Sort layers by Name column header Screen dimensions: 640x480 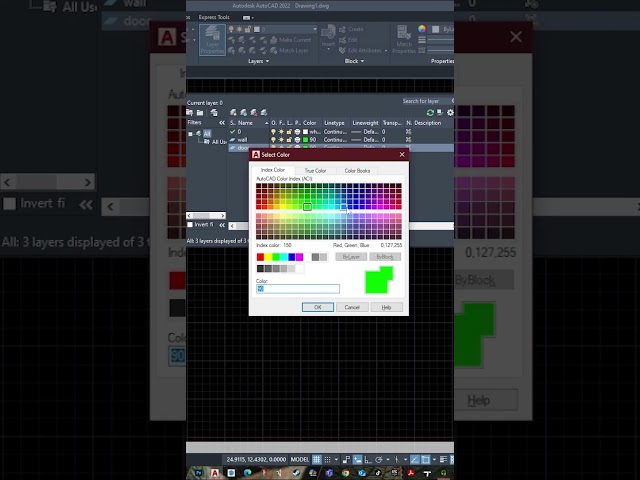coord(252,123)
